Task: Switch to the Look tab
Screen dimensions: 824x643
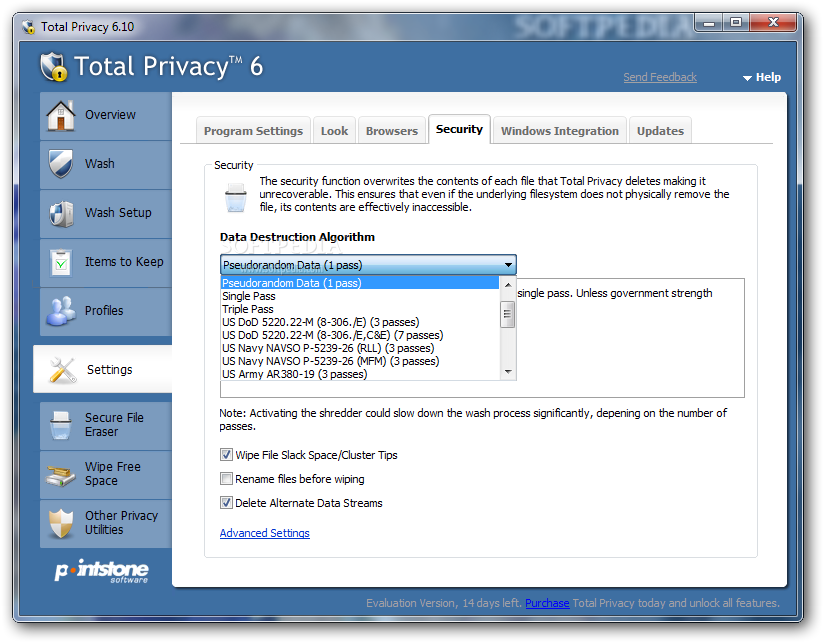Action: (x=335, y=131)
